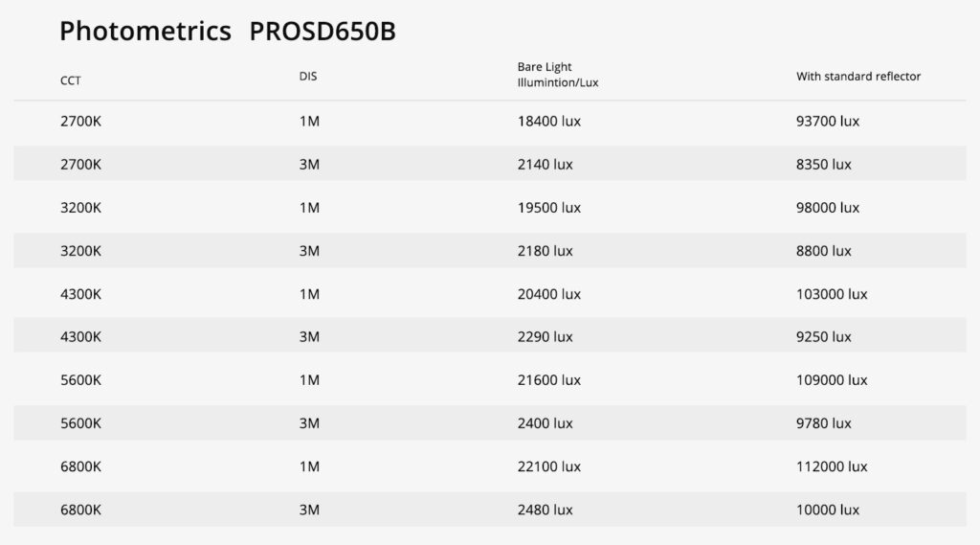980x545 pixels.
Task: Select the 18400 lux cell
Action: (x=548, y=122)
